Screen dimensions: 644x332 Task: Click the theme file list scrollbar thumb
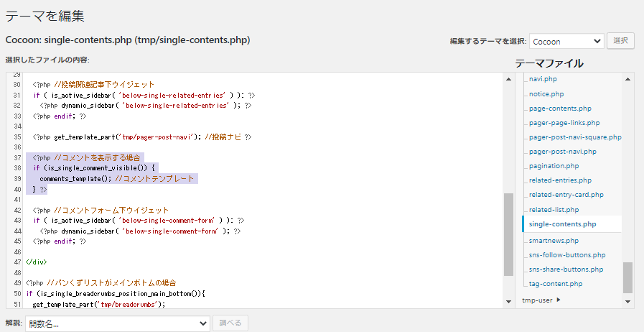click(x=628, y=277)
